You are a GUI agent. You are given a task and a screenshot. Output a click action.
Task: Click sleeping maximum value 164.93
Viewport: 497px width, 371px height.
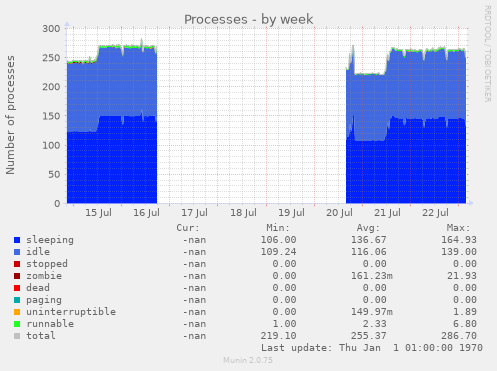point(459,240)
